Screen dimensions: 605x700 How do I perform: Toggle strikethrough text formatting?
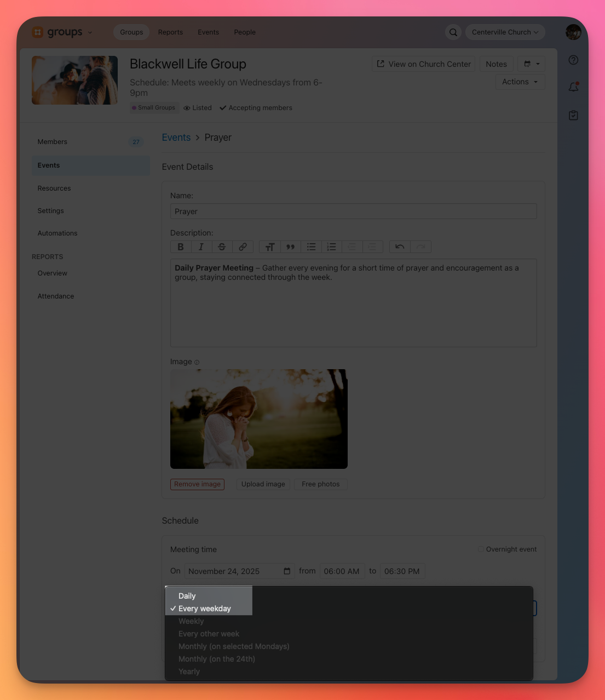click(x=222, y=247)
